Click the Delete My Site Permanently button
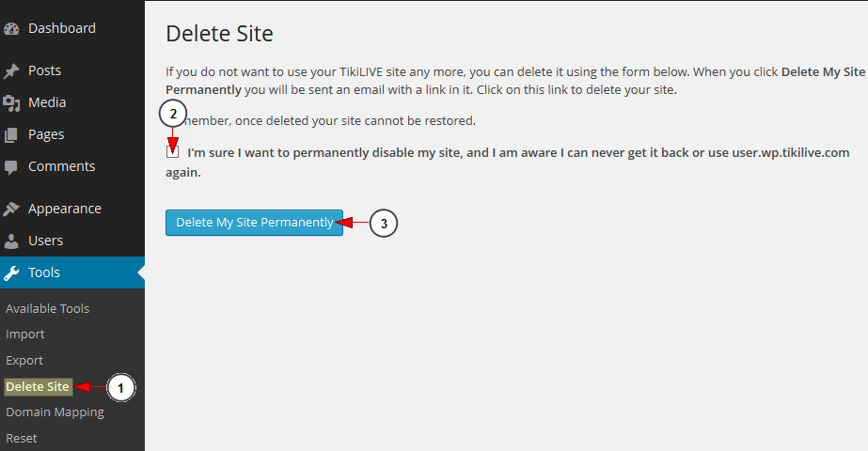 click(x=254, y=223)
